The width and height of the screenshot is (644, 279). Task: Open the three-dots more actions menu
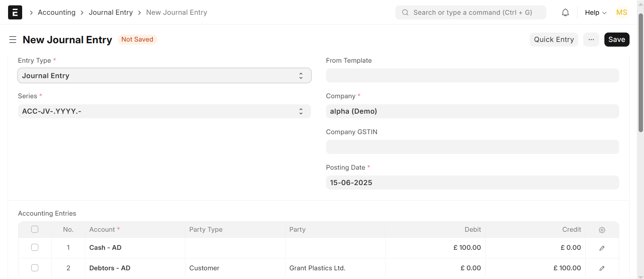tap(591, 40)
